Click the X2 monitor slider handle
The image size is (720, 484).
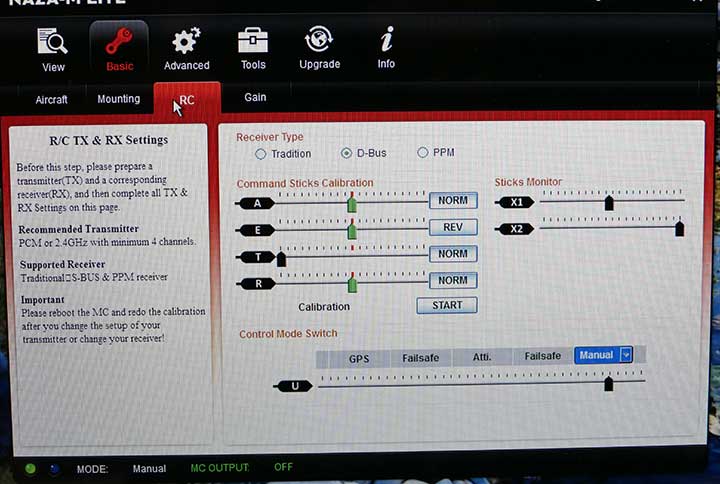point(680,228)
